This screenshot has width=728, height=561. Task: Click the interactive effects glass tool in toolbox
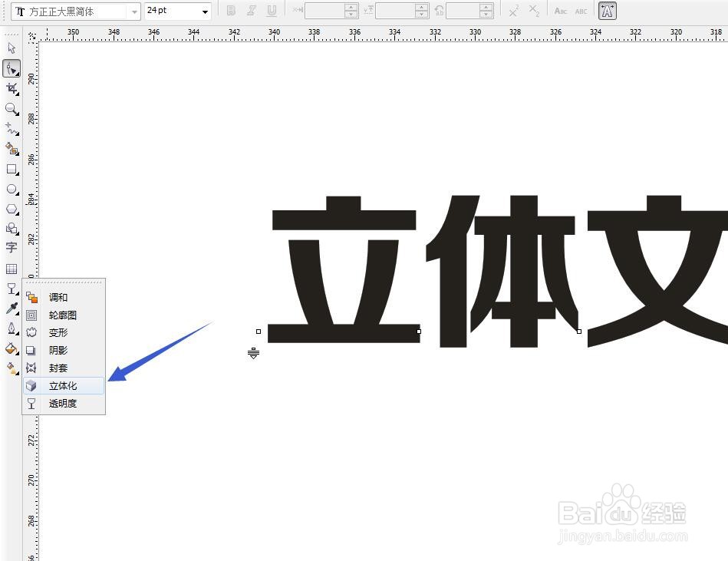tap(12, 289)
